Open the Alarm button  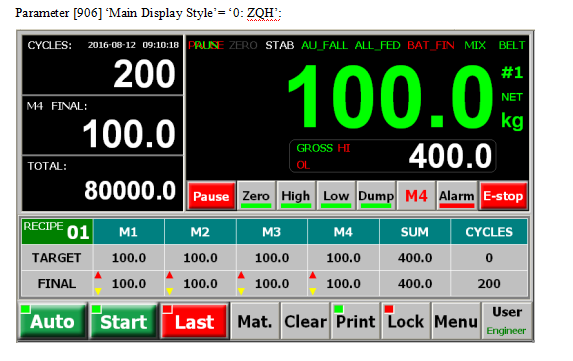pos(456,196)
